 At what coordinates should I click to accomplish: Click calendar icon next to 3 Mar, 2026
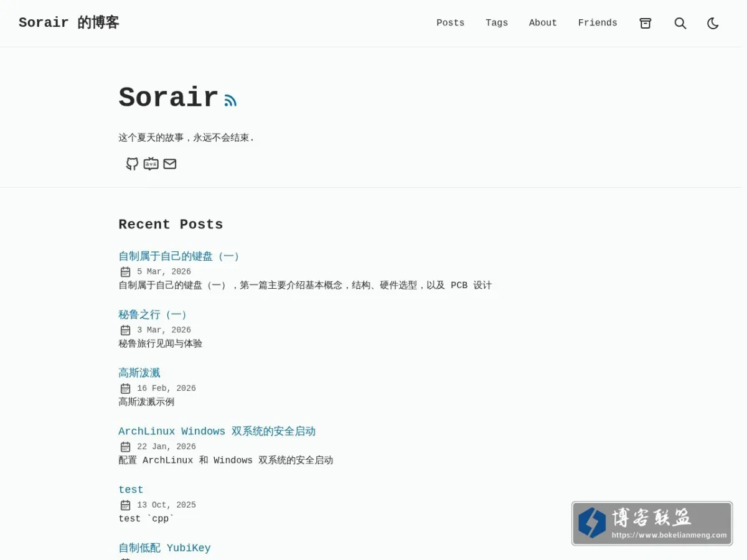pyautogui.click(x=125, y=330)
